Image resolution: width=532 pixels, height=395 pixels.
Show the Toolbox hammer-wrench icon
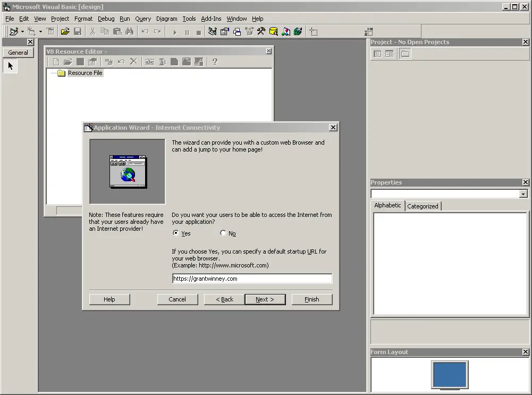coord(261,31)
